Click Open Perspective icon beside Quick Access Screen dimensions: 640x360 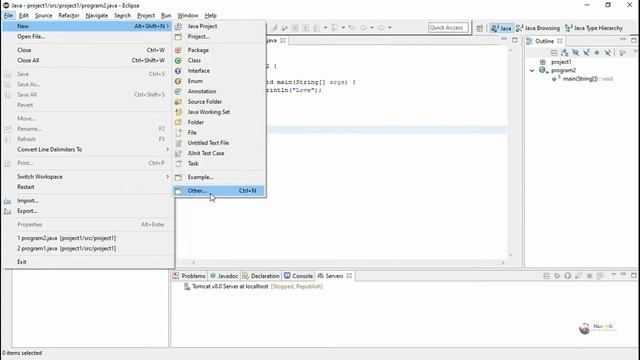[480, 28]
